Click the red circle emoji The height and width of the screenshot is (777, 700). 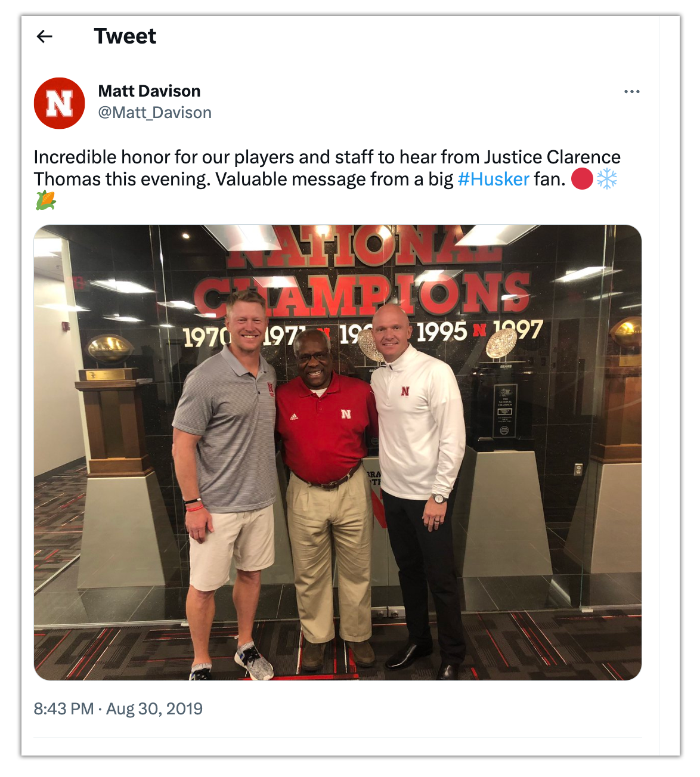(x=582, y=179)
